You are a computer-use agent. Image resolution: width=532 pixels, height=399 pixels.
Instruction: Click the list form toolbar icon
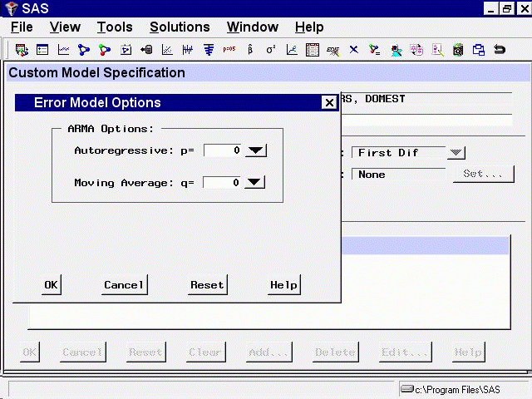[42, 50]
